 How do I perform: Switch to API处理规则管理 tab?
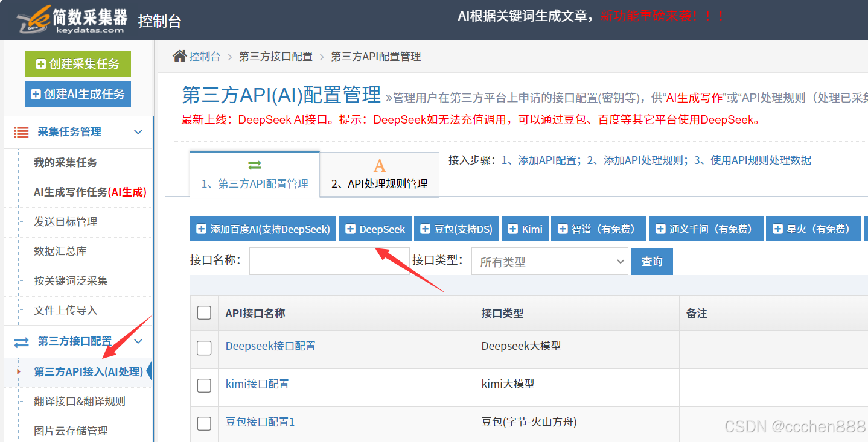pos(380,174)
